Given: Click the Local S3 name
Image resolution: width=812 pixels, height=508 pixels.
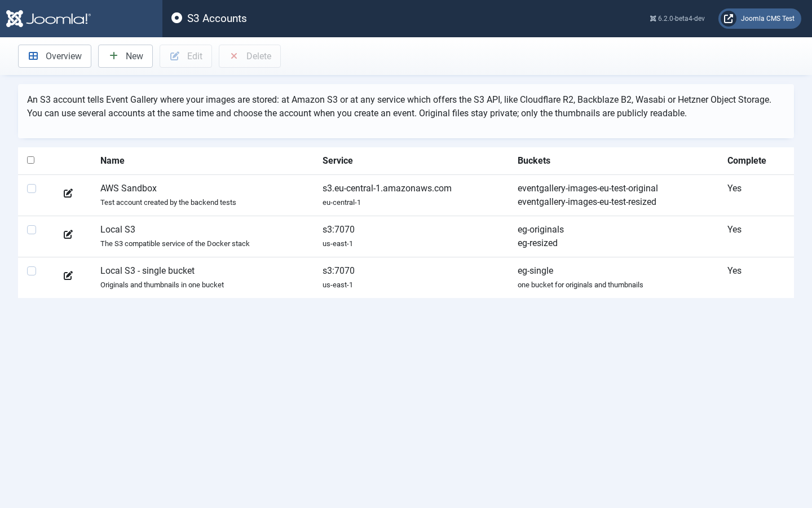Looking at the screenshot, I should coord(118,229).
